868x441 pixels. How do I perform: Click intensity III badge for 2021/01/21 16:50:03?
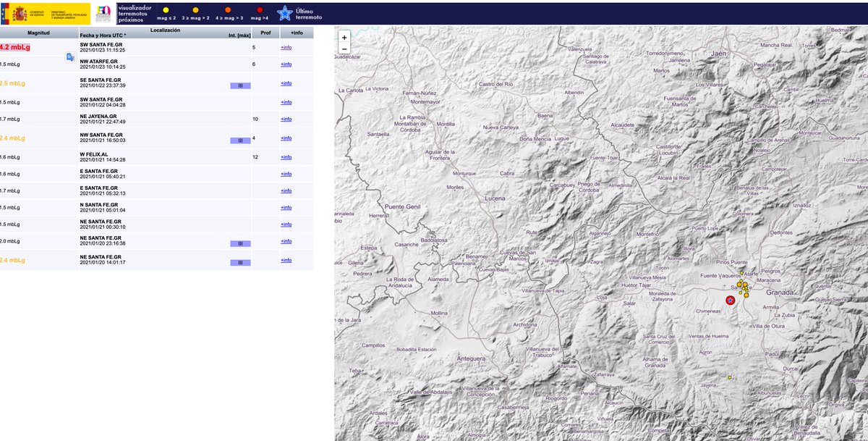tap(240, 140)
